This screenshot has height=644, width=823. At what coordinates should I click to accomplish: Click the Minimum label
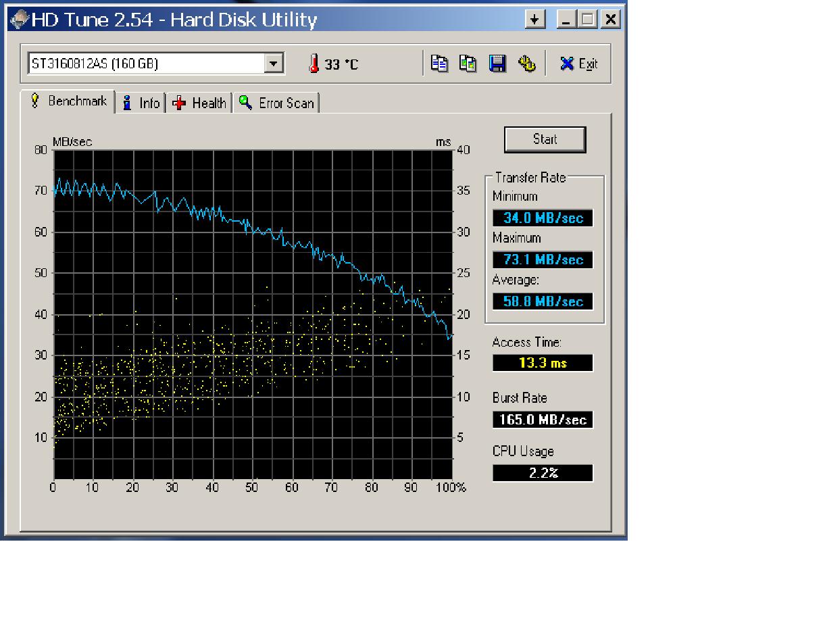tap(515, 197)
